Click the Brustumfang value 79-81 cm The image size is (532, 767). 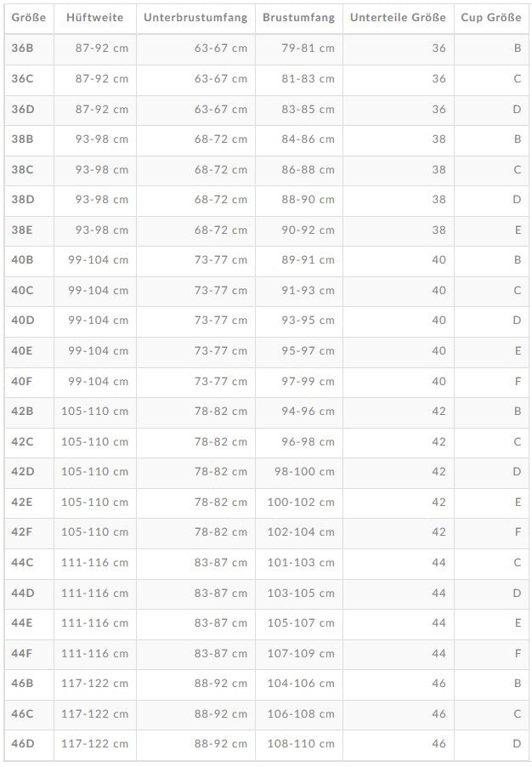308,48
